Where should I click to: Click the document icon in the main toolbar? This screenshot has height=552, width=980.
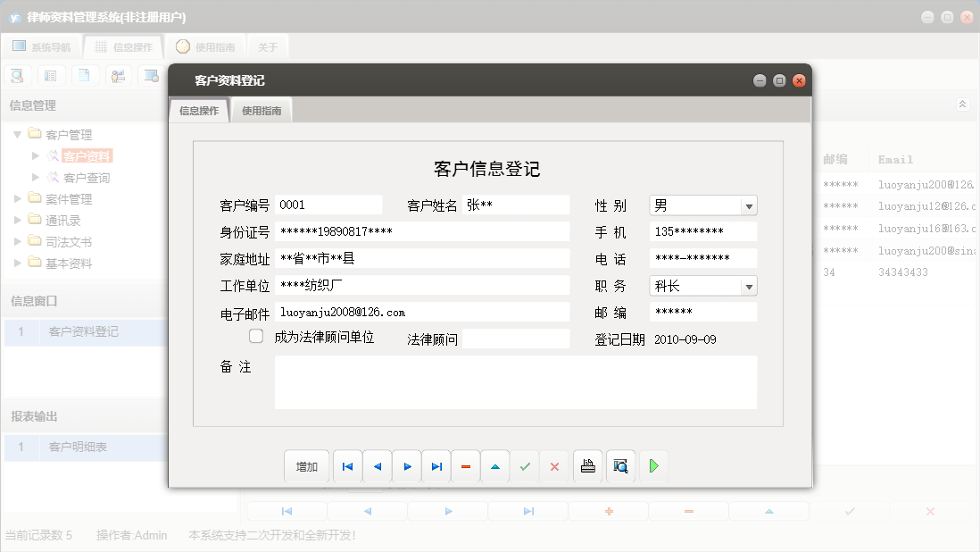tap(85, 75)
